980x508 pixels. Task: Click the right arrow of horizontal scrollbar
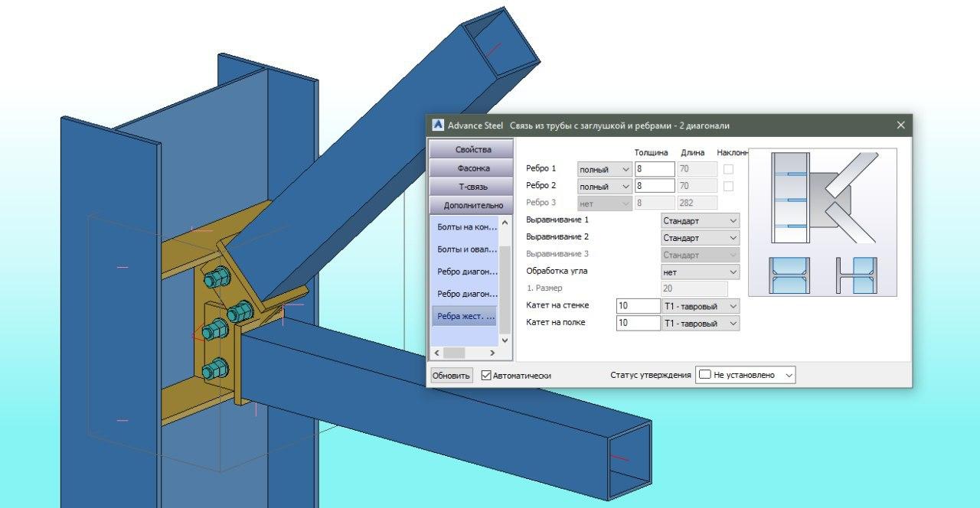click(x=492, y=353)
